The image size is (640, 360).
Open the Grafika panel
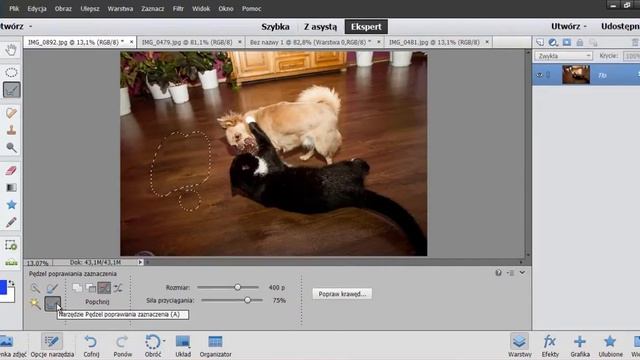click(x=580, y=346)
